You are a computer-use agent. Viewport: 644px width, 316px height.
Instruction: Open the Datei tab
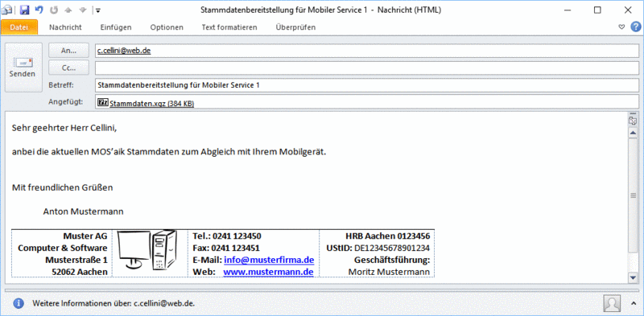[19, 27]
